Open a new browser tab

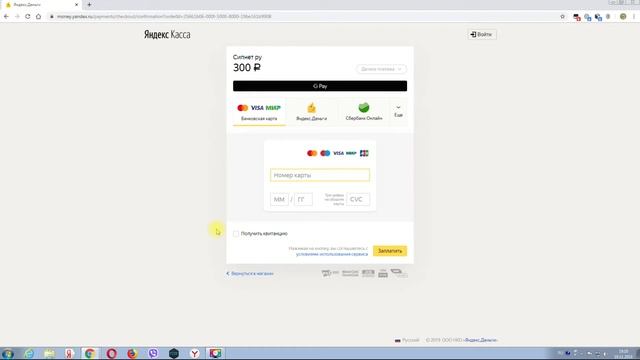[x=89, y=5]
